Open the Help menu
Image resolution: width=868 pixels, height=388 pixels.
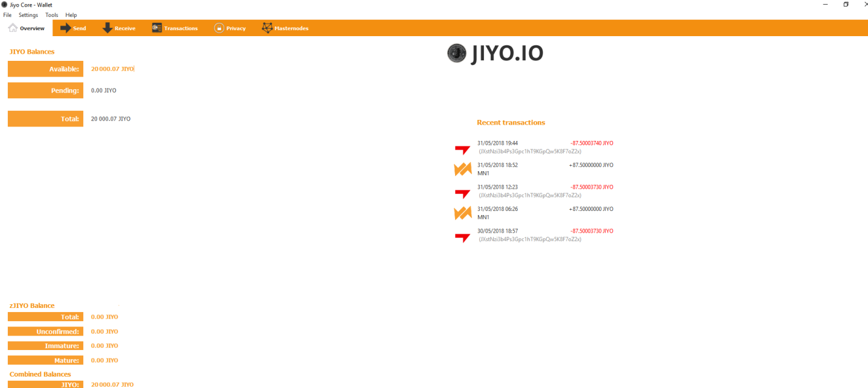[x=71, y=15]
